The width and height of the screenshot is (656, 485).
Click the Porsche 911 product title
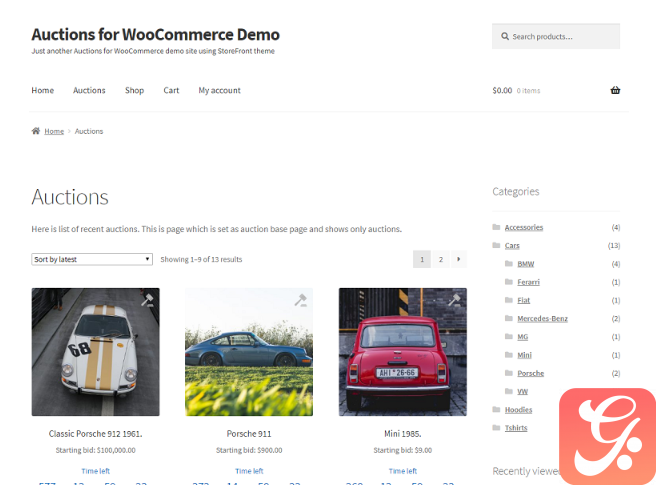249,434
